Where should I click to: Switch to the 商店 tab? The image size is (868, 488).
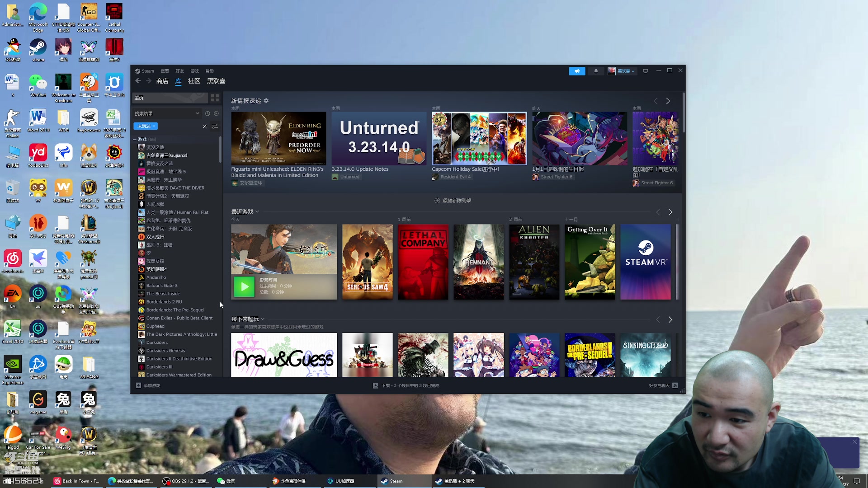tap(162, 81)
